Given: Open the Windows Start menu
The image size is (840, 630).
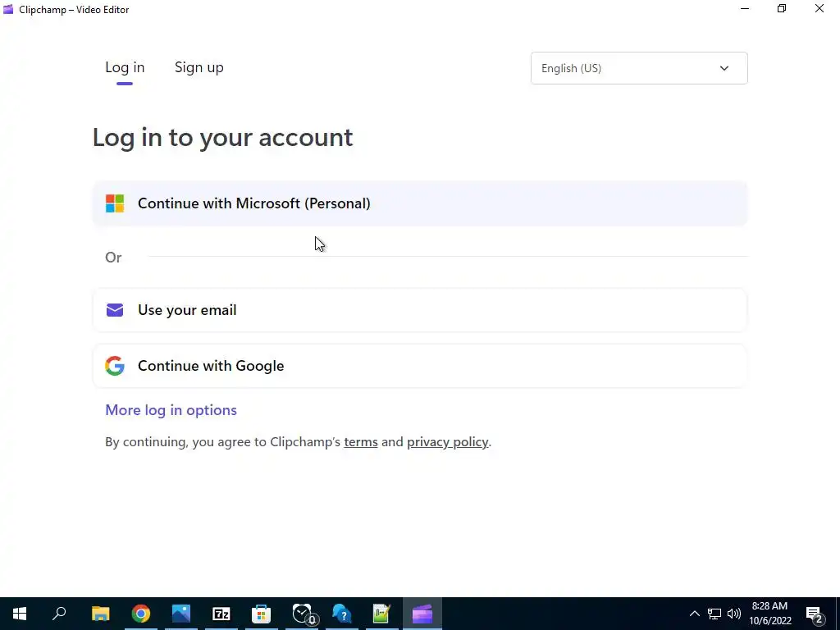Looking at the screenshot, I should click(20, 614).
